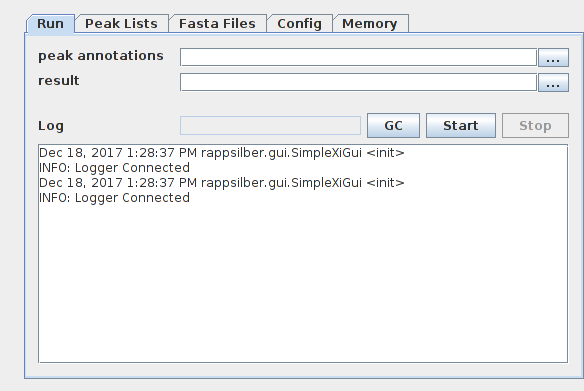Open the Fasta Files tab
584x391 pixels.
coord(218,24)
